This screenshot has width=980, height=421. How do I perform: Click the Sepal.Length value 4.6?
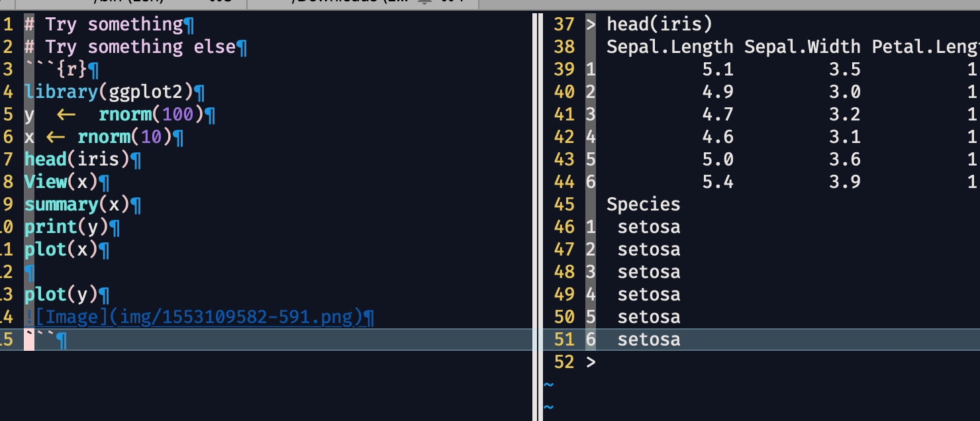[718, 137]
